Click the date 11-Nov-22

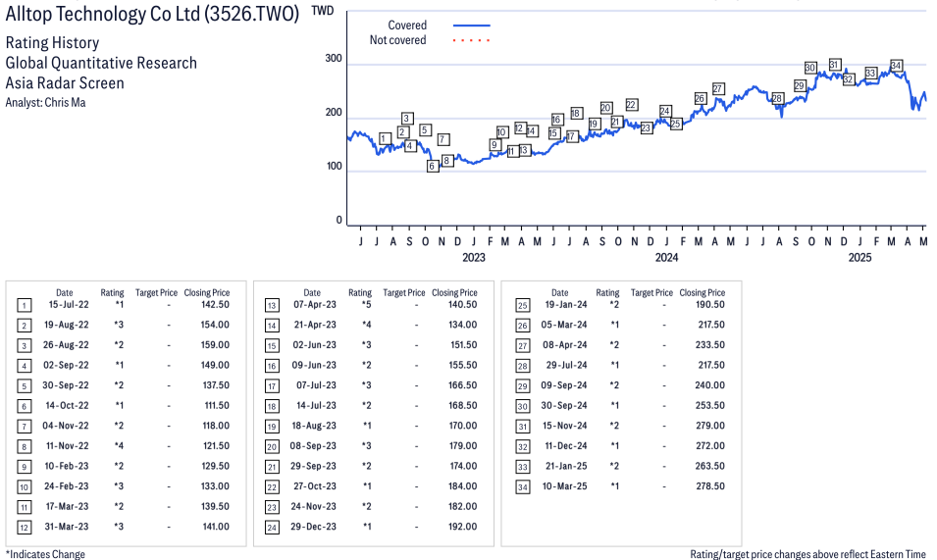68,446
